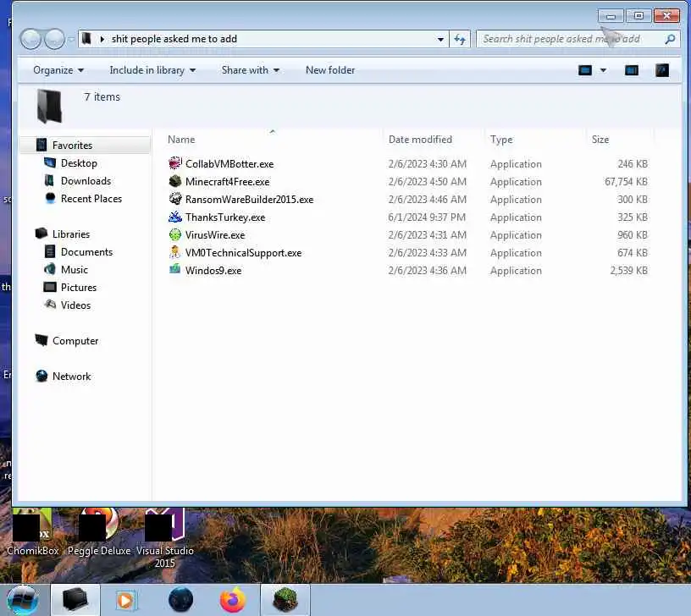The image size is (691, 616).
Task: Select the Peggle Deluxe desktop shortcut
Action: pyautogui.click(x=99, y=532)
